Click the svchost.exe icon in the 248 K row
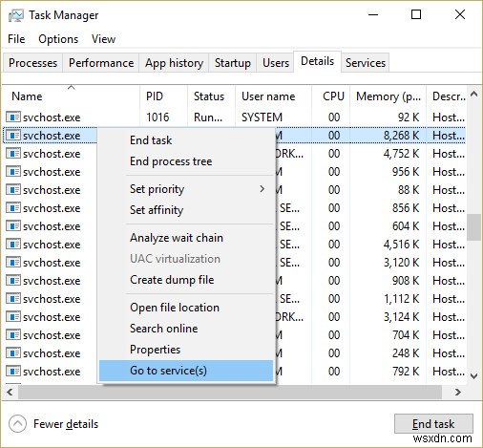Screen dimensions: 483x448 pyautogui.click(x=13, y=353)
